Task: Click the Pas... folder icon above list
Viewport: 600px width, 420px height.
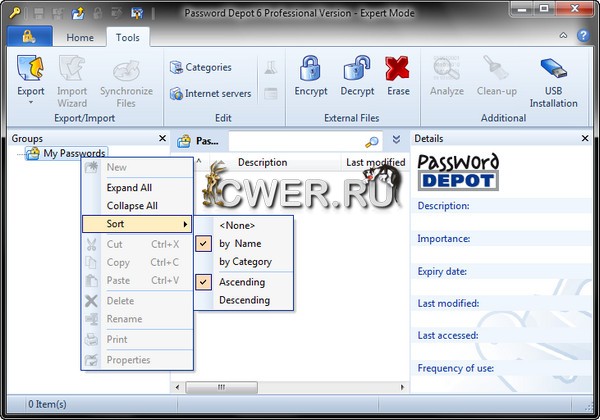Action: click(184, 142)
